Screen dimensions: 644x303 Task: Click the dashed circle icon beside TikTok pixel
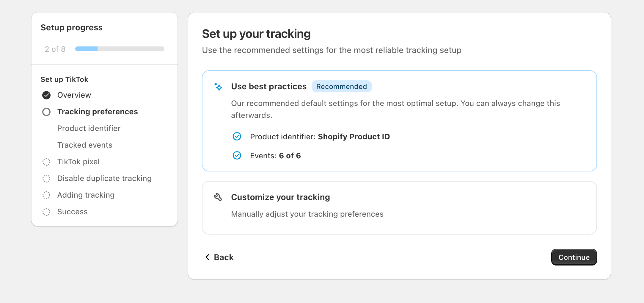pyautogui.click(x=46, y=162)
